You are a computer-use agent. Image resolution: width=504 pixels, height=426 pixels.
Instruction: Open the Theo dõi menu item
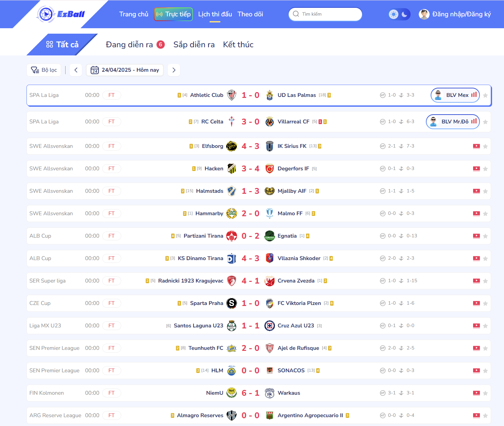(250, 14)
